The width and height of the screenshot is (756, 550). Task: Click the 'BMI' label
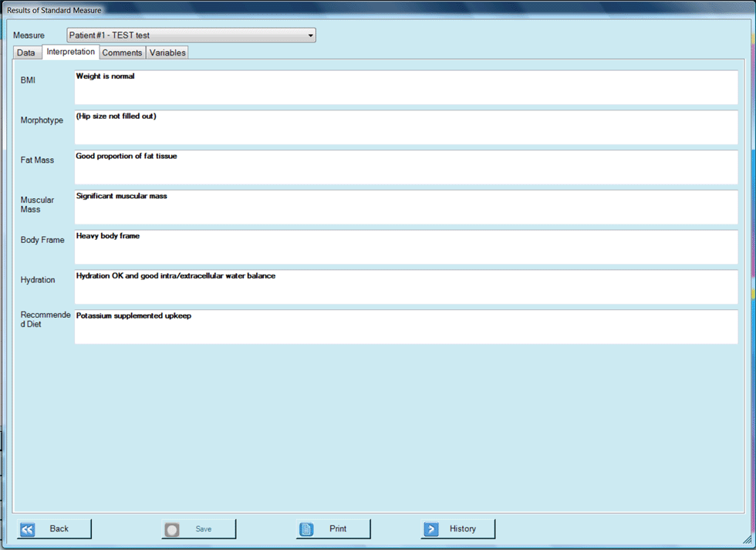[28, 80]
